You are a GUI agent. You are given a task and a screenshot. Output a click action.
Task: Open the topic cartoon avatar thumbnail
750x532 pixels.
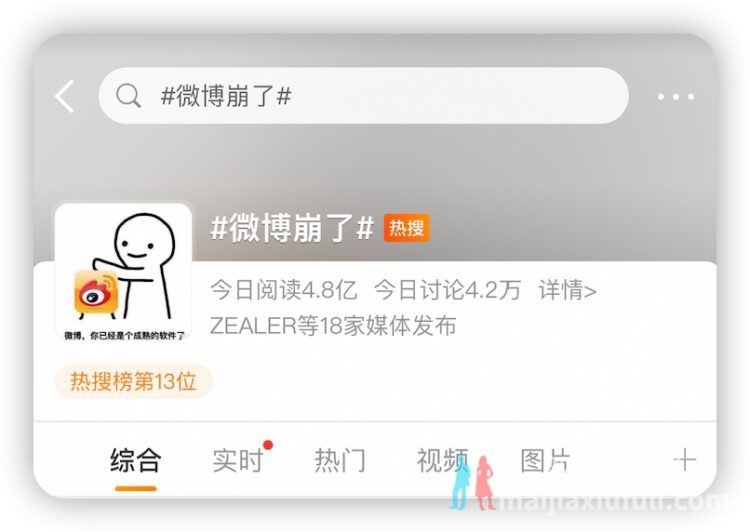coord(123,272)
